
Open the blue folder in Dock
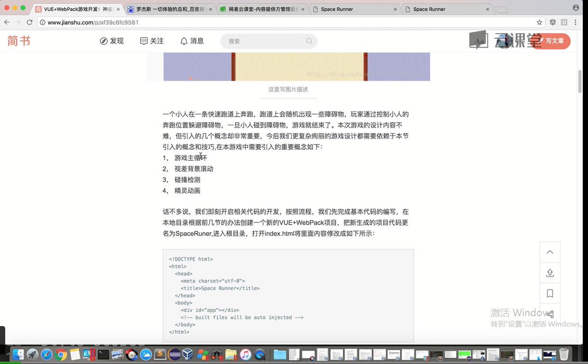(280, 355)
